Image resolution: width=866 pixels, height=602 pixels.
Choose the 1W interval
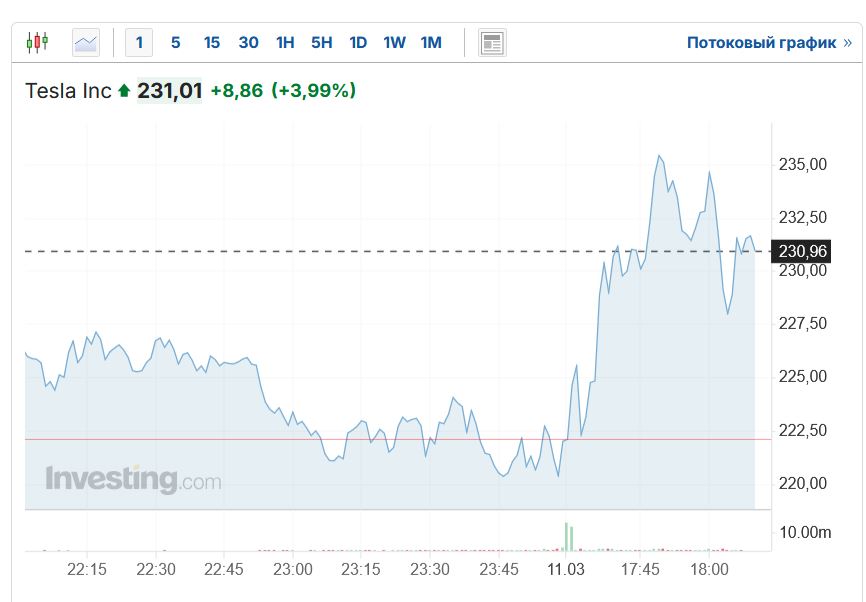pos(394,43)
